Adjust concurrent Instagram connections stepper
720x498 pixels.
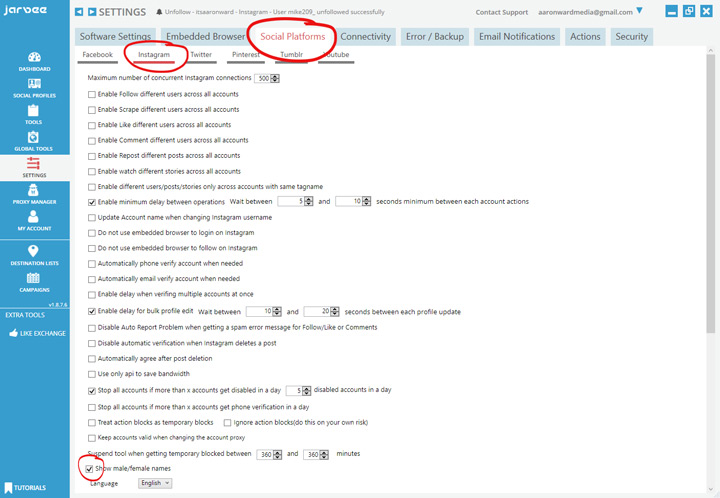[x=275, y=78]
